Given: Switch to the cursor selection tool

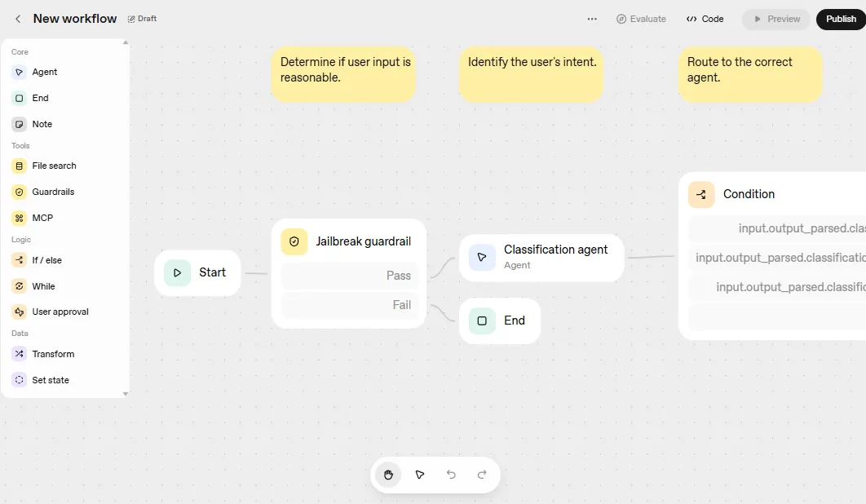Looking at the screenshot, I should [x=420, y=474].
